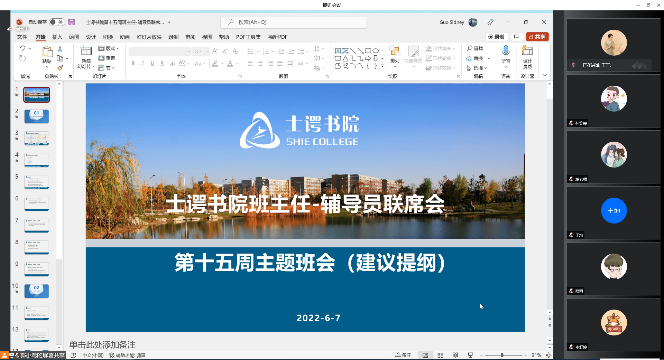Screen dimensions: 664x360
Task: Toggle the AutoSave switch
Action: [56, 22]
